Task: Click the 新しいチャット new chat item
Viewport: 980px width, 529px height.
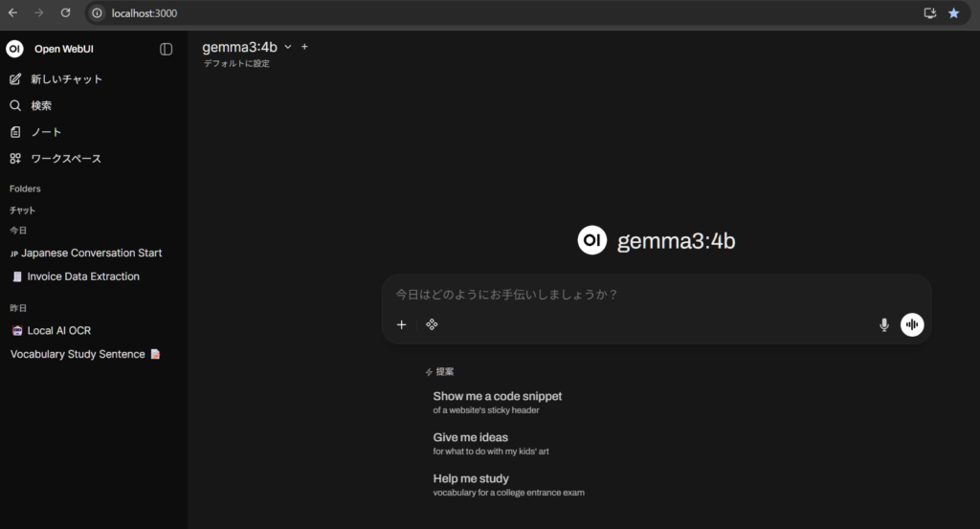Action: tap(66, 79)
